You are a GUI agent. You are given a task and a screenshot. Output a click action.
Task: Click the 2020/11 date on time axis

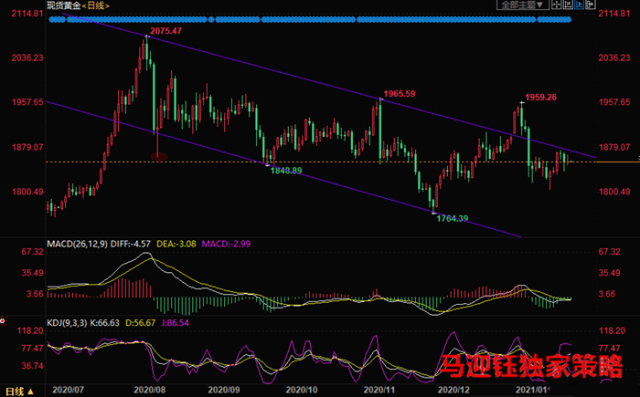point(379,390)
